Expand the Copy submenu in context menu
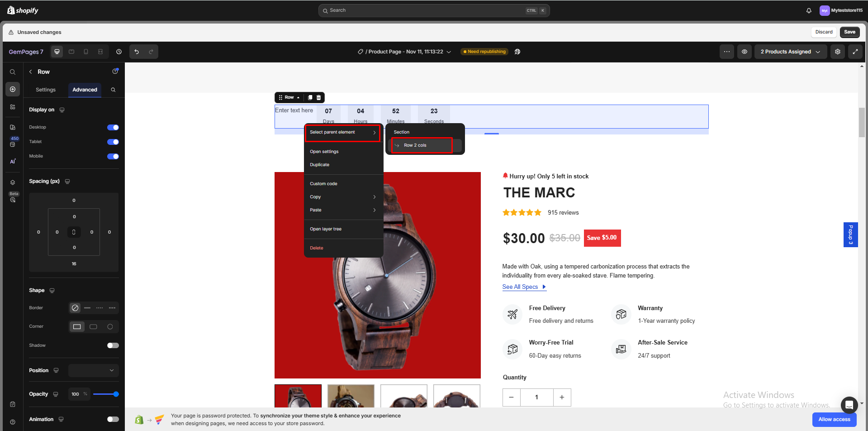Viewport: 868px width, 431px height. click(342, 196)
